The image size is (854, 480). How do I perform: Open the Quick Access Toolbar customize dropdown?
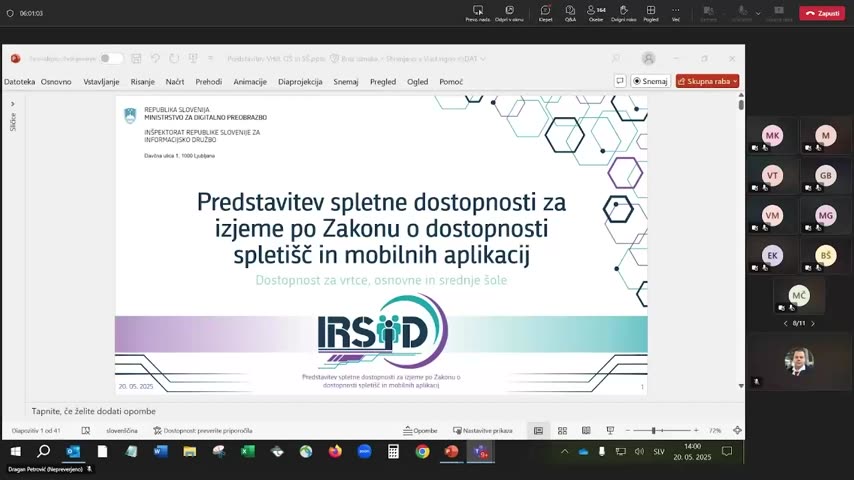[x=210, y=58]
